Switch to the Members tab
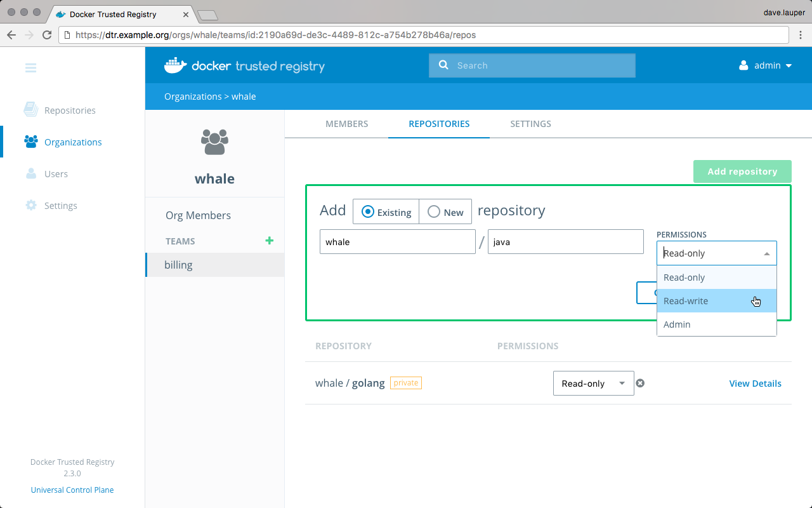The height and width of the screenshot is (508, 812). click(x=346, y=124)
